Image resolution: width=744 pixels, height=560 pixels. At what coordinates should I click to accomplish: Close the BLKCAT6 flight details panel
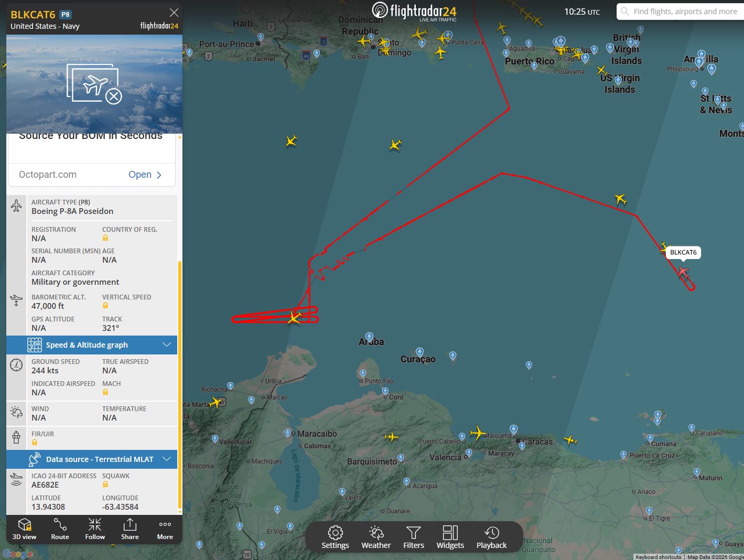(174, 13)
